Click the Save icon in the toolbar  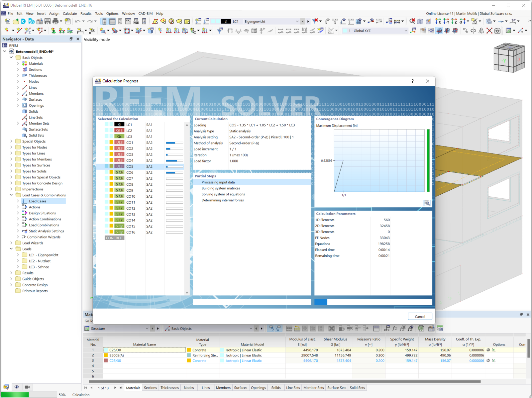point(48,21)
